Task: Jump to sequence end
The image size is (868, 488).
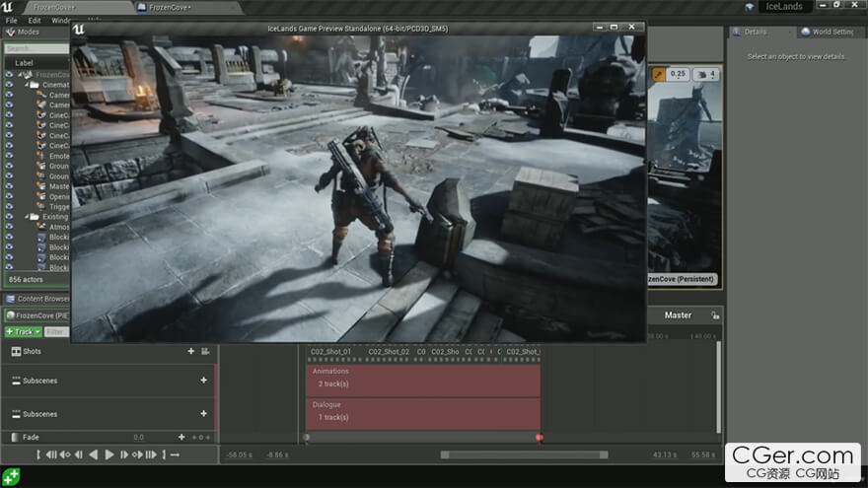Action: point(151,454)
